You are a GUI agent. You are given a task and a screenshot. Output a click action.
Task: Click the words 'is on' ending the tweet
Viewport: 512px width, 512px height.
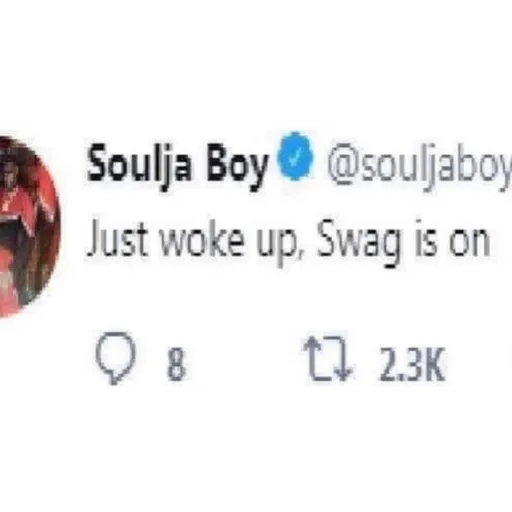coord(452,239)
